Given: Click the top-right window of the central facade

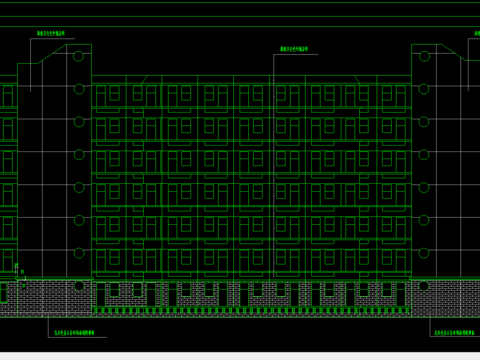Looking at the screenshot, I should tap(401, 96).
